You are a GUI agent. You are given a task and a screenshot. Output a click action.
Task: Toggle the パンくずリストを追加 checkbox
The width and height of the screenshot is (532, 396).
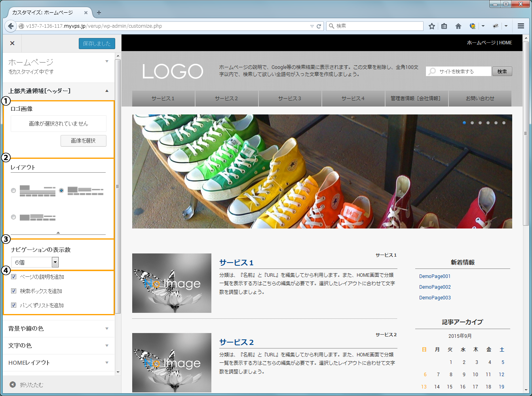pos(14,305)
